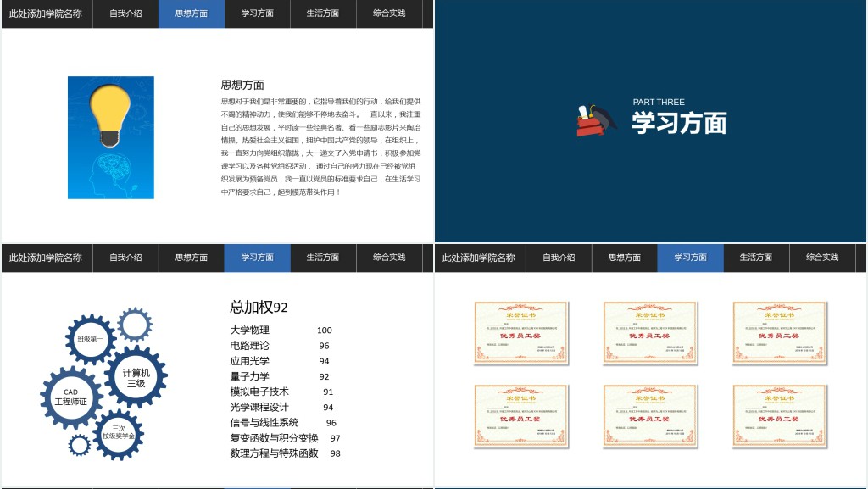Select the bottom-right certificate thumbnail

[x=780, y=415]
